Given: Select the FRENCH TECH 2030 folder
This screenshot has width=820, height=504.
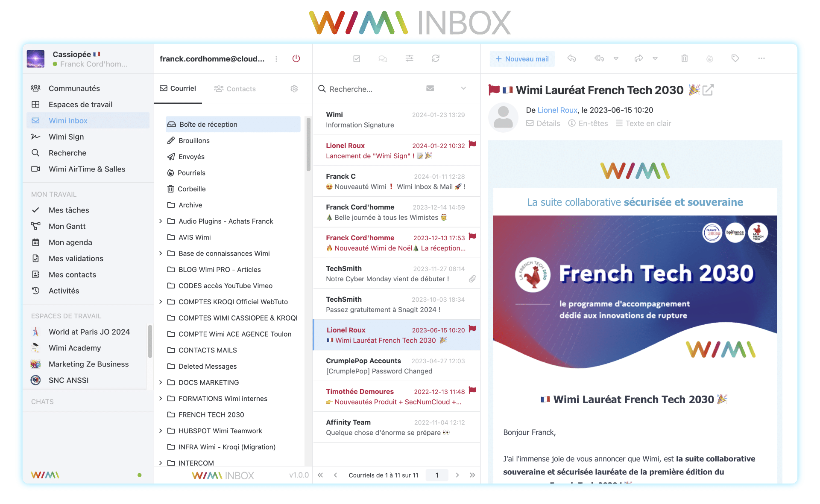Looking at the screenshot, I should point(233,415).
